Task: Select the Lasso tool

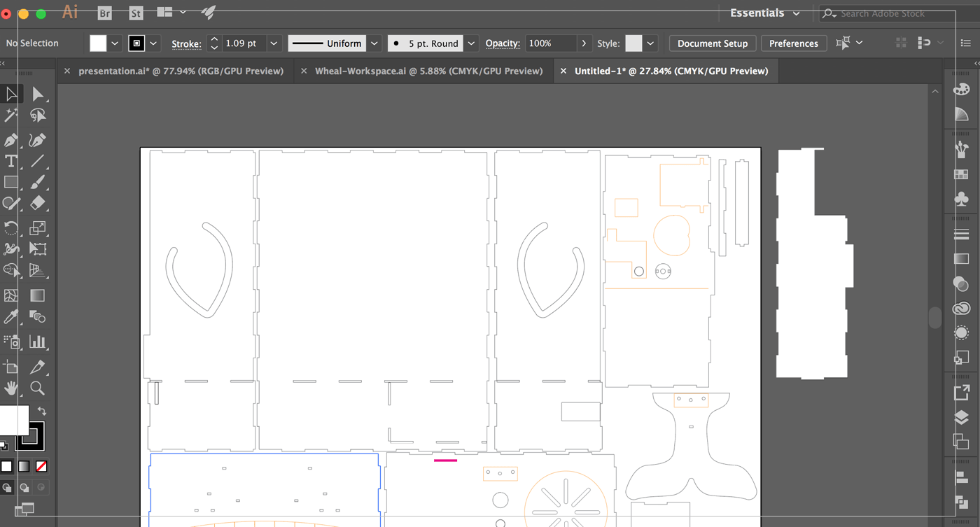Action: tap(38, 115)
